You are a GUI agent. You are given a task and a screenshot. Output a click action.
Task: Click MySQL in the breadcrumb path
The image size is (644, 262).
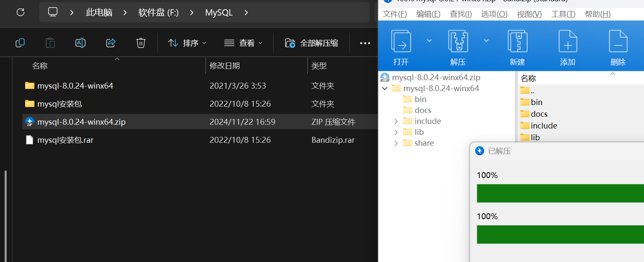[x=219, y=13]
